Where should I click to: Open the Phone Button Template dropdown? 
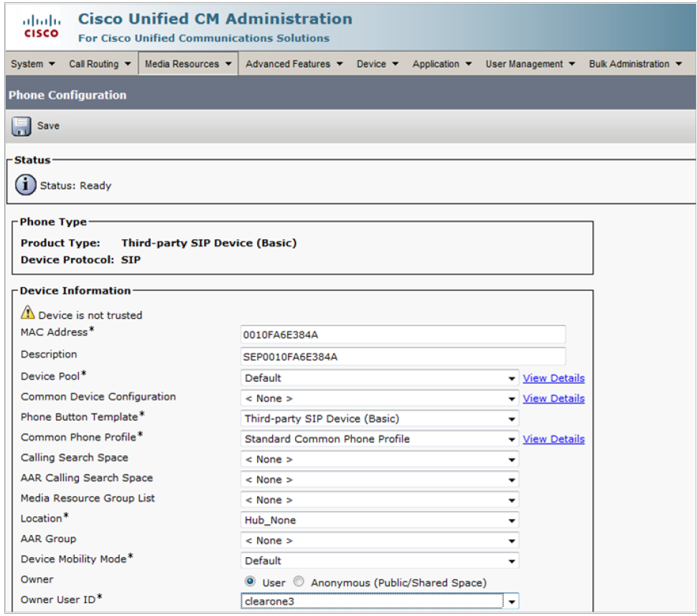point(380,419)
